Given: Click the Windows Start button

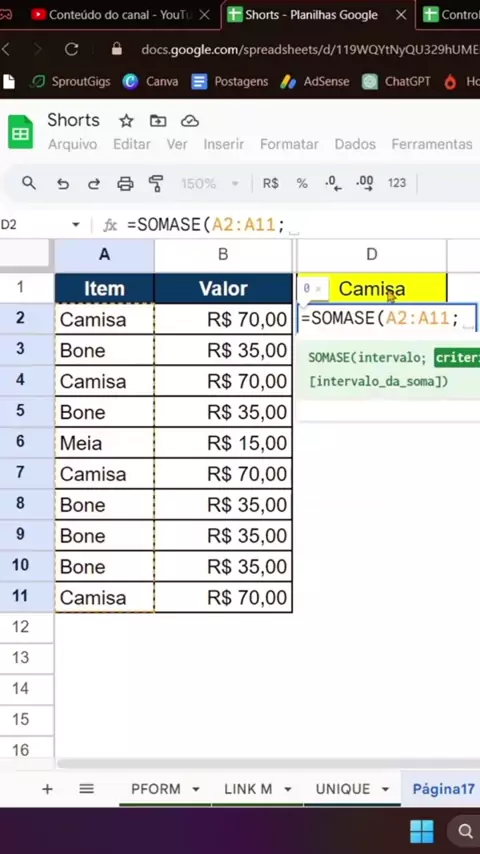Looking at the screenshot, I should point(422,831).
